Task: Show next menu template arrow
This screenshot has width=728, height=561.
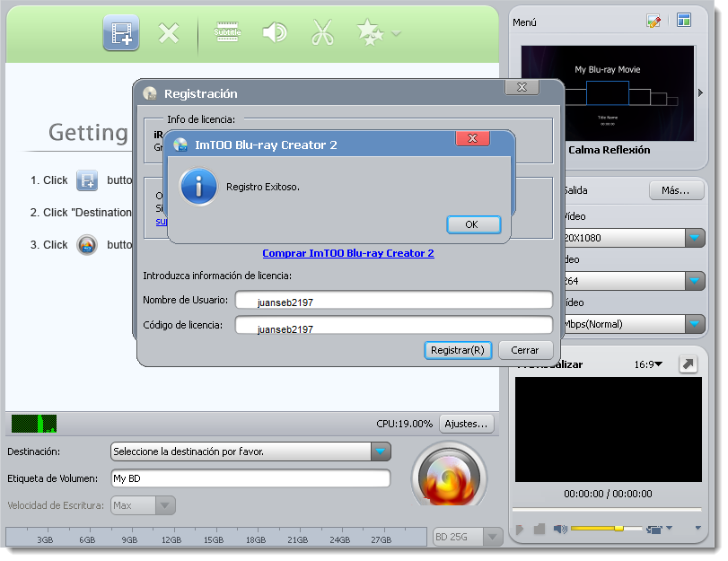Action: [700, 92]
